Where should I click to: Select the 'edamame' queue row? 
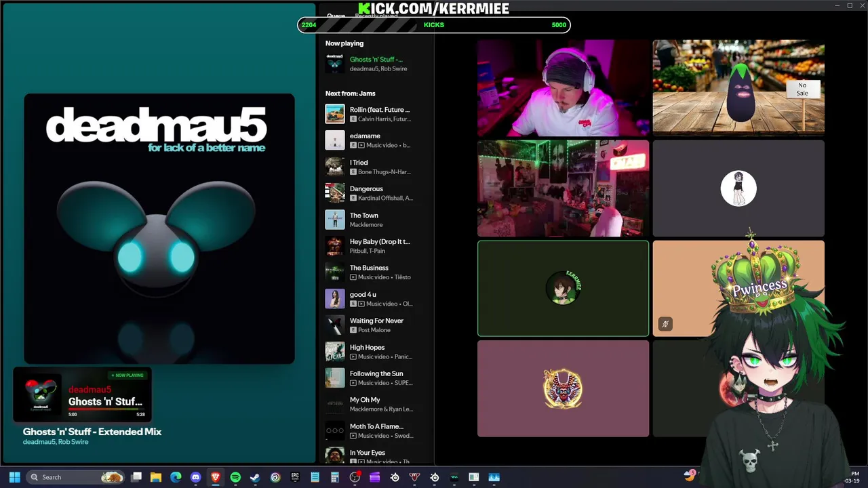[376, 140]
